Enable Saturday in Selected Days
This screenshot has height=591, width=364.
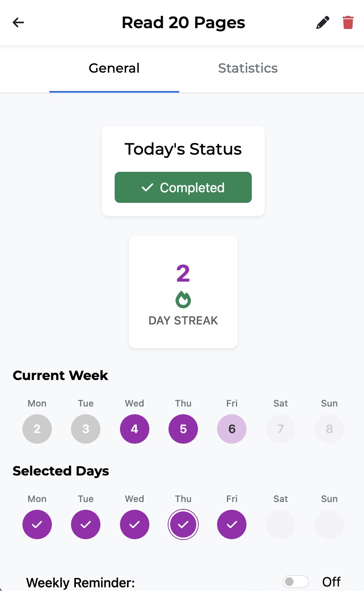point(280,524)
